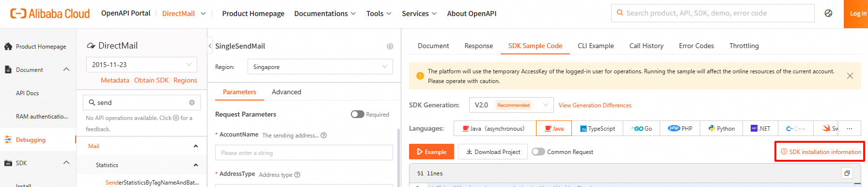
Task: Switch to the CLI Example tab
Action: (x=596, y=46)
